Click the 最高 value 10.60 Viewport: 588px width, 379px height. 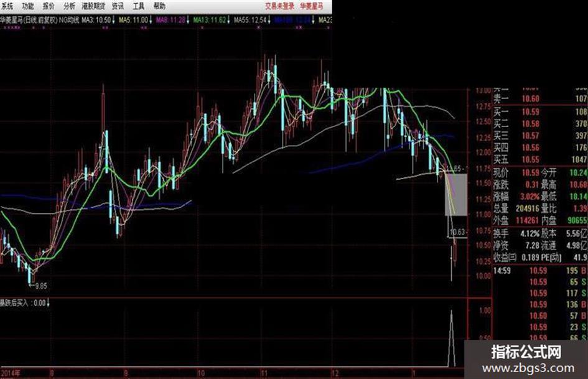click(579, 185)
